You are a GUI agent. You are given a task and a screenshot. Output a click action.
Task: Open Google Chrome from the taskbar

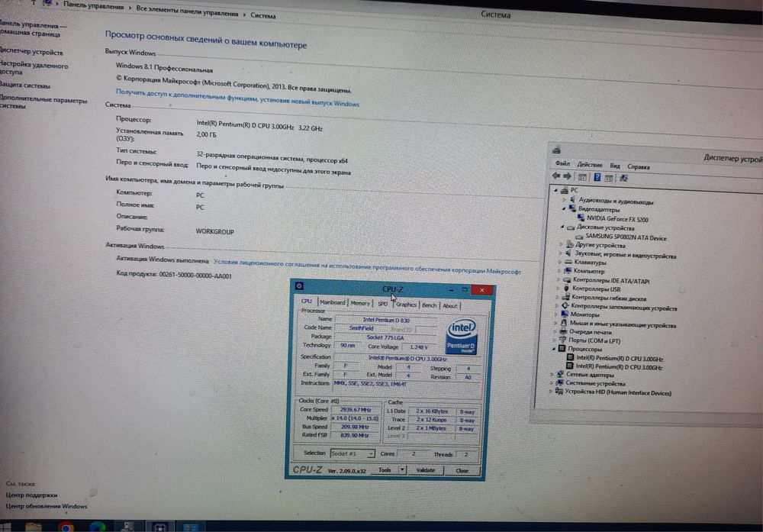pos(65,527)
